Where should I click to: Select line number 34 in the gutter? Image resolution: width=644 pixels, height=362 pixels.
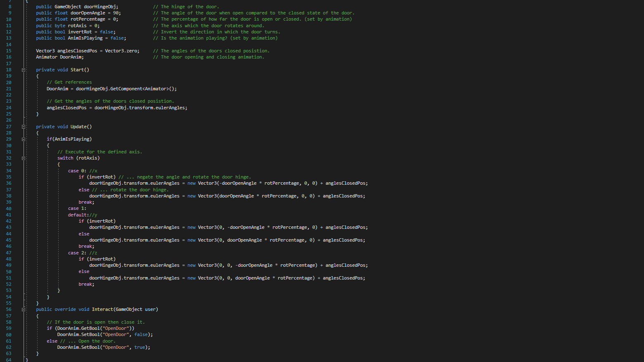[8, 170]
